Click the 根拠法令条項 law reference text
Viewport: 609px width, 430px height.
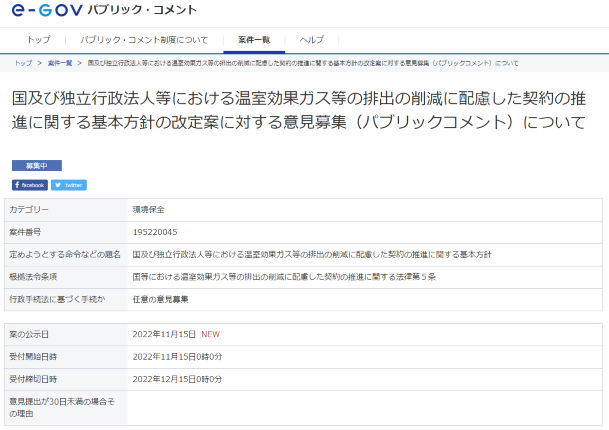click(283, 276)
